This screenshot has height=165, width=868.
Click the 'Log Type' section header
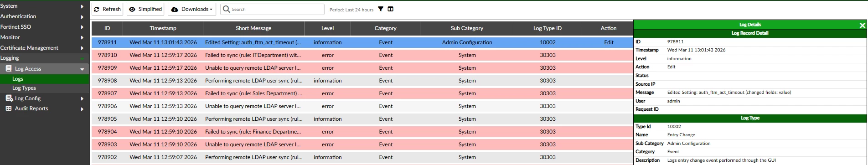(750, 118)
